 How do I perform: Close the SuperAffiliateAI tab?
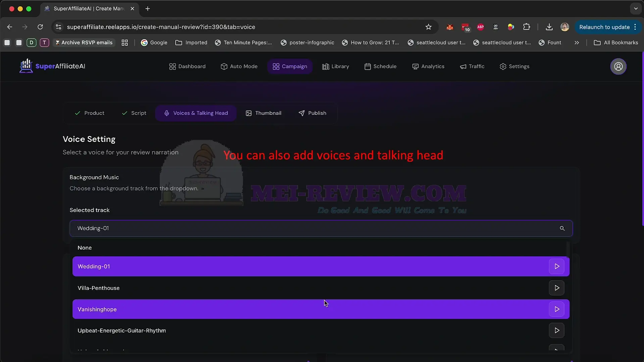point(132,9)
